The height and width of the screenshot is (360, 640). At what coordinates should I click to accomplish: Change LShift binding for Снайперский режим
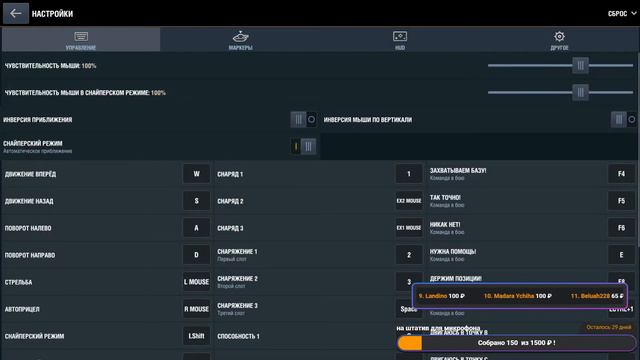196,336
